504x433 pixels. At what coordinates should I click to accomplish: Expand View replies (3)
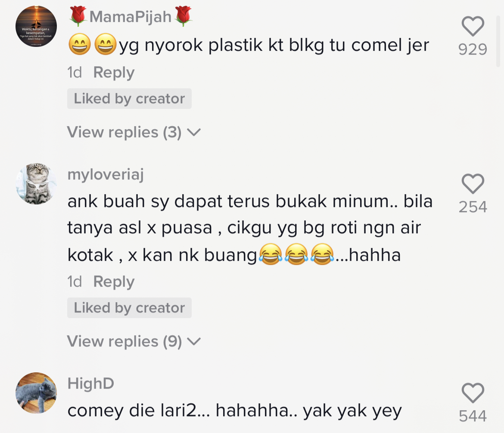(134, 132)
